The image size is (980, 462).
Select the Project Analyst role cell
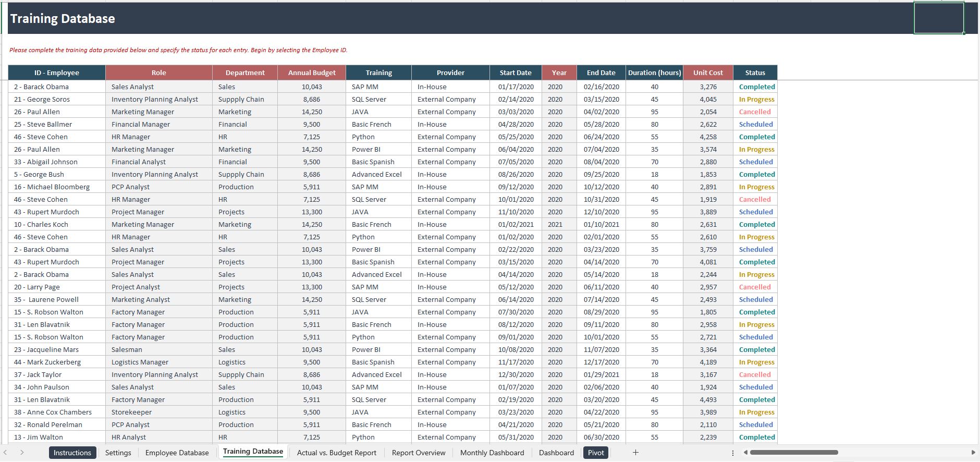tap(159, 287)
